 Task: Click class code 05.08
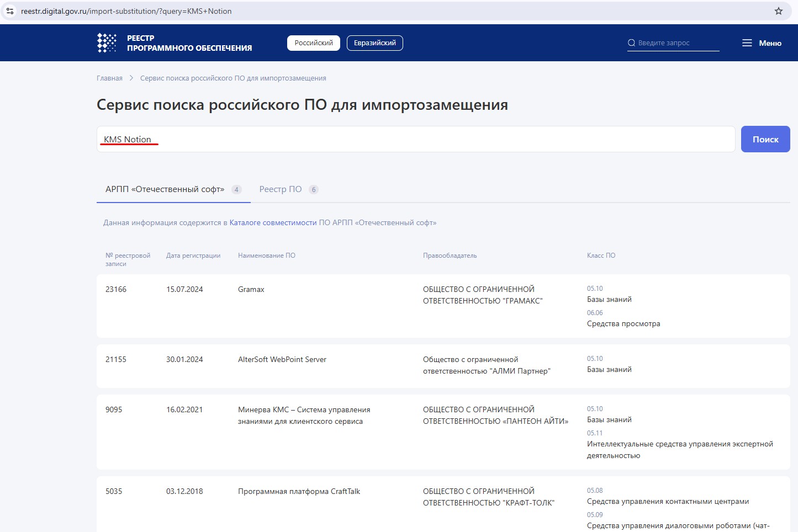point(595,491)
